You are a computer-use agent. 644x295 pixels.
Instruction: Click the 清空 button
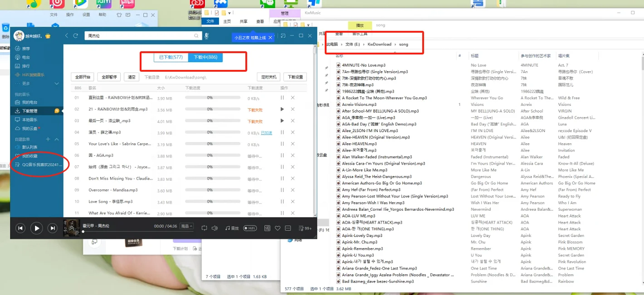pos(132,77)
